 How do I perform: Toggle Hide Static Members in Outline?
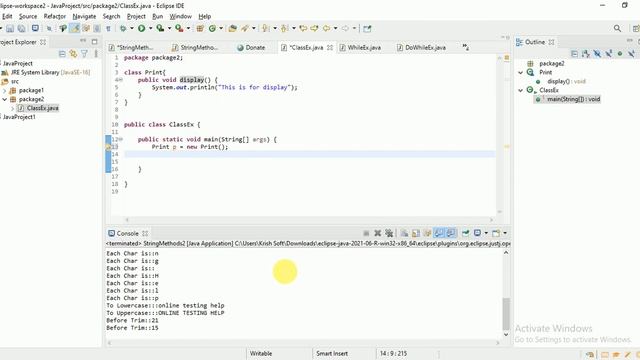609,53
